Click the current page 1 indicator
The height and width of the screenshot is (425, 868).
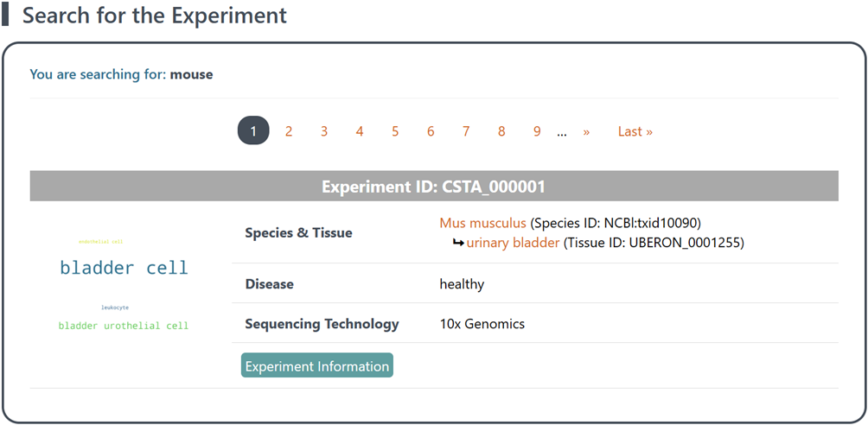click(253, 131)
